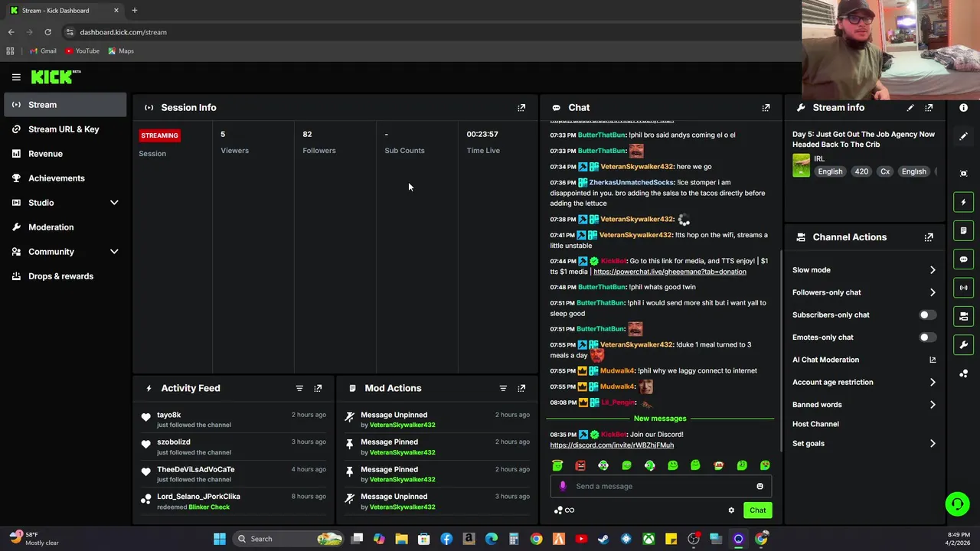Insert the angry red face emote
This screenshot has width=980, height=551.
click(580, 465)
